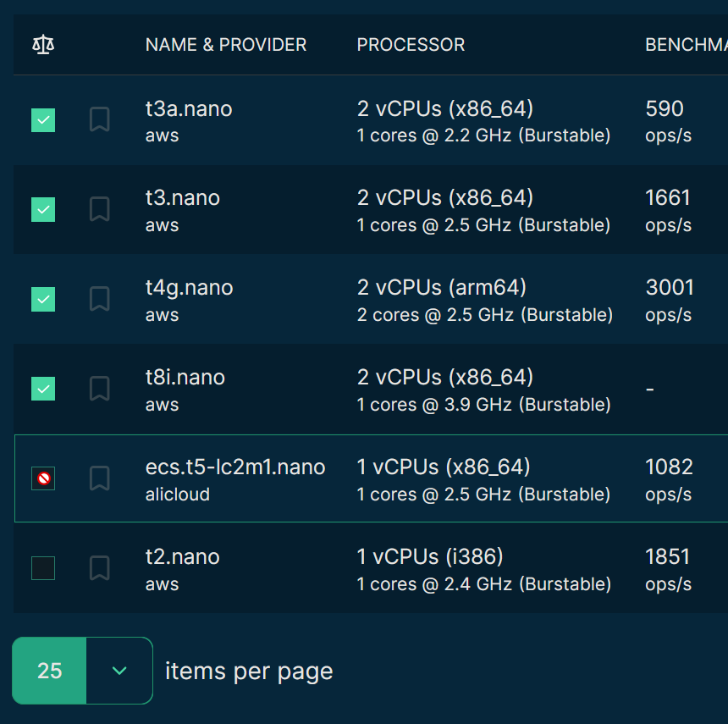Uncheck t3.nano compare checkbox
Viewport: 728px width, 724px height.
coord(43,209)
